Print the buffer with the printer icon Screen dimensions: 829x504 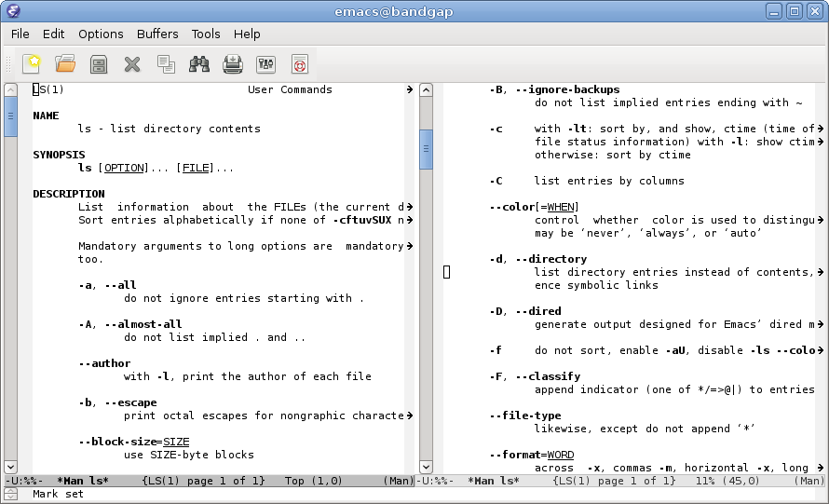click(x=233, y=64)
